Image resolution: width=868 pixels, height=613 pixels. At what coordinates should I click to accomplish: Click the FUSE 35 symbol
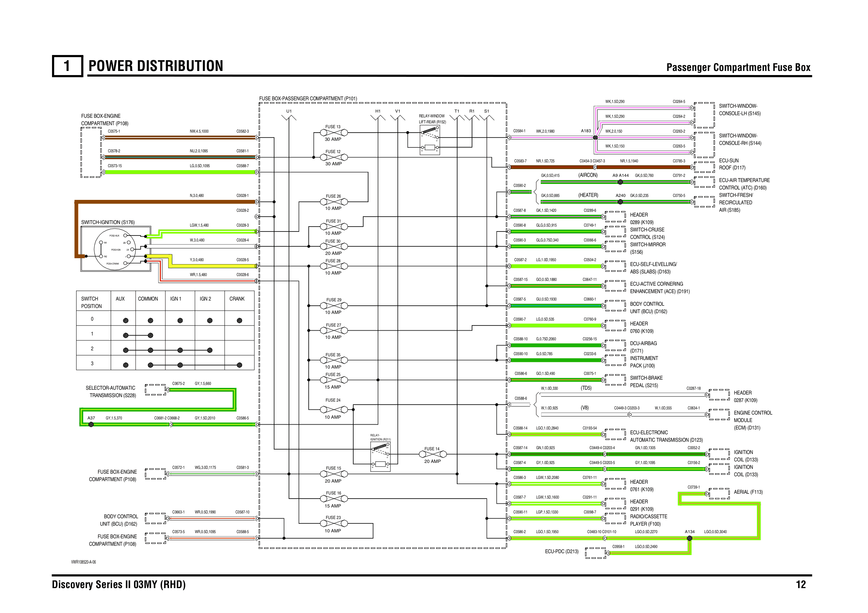[x=334, y=360]
